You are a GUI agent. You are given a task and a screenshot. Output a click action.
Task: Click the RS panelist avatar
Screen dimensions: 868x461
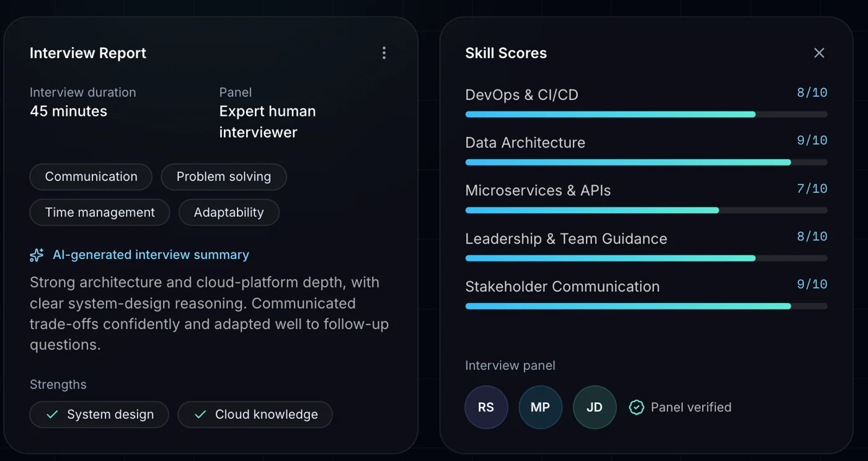pyautogui.click(x=486, y=407)
